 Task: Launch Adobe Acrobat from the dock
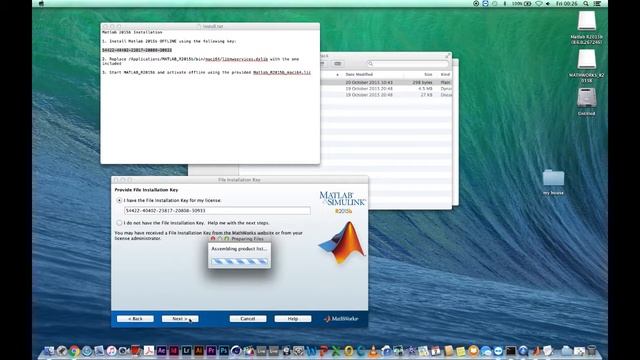tap(149, 351)
